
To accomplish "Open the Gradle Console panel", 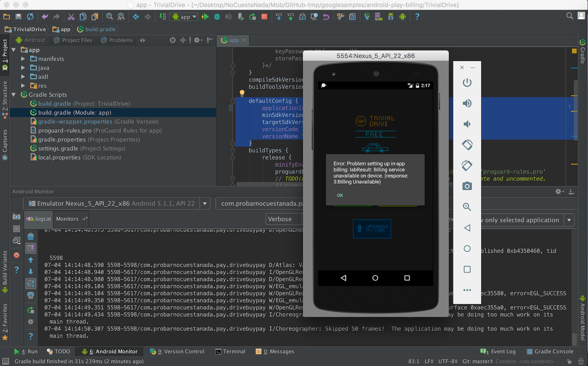I will [550, 351].
